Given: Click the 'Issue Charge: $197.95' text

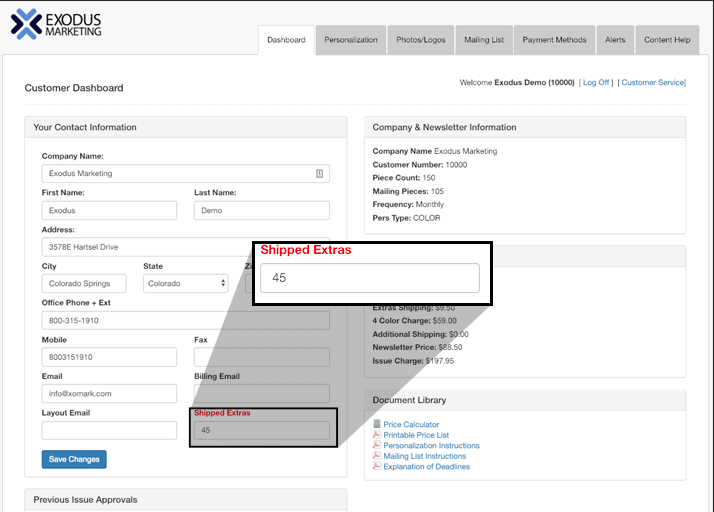Looking at the screenshot, I should [x=413, y=361].
